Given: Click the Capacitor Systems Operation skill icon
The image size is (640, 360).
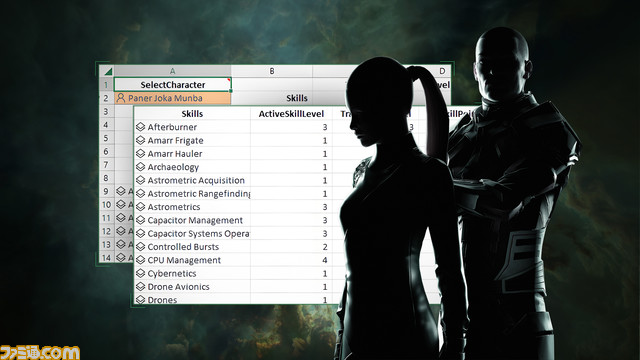Looking at the screenshot, I should point(140,233).
